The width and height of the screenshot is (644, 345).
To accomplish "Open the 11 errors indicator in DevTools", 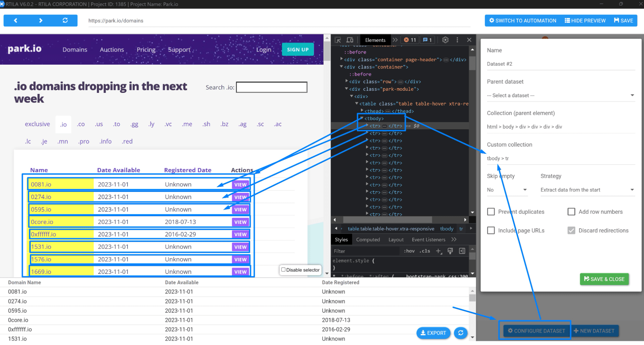I will tap(410, 40).
